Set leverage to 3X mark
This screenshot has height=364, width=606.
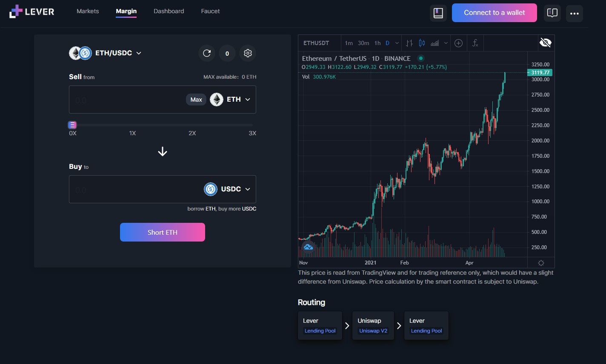(x=252, y=133)
